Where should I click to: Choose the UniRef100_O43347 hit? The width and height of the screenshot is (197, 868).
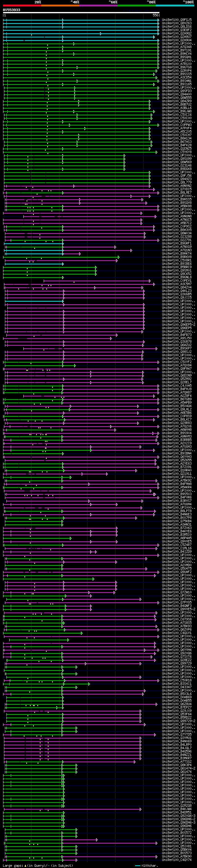point(176,687)
